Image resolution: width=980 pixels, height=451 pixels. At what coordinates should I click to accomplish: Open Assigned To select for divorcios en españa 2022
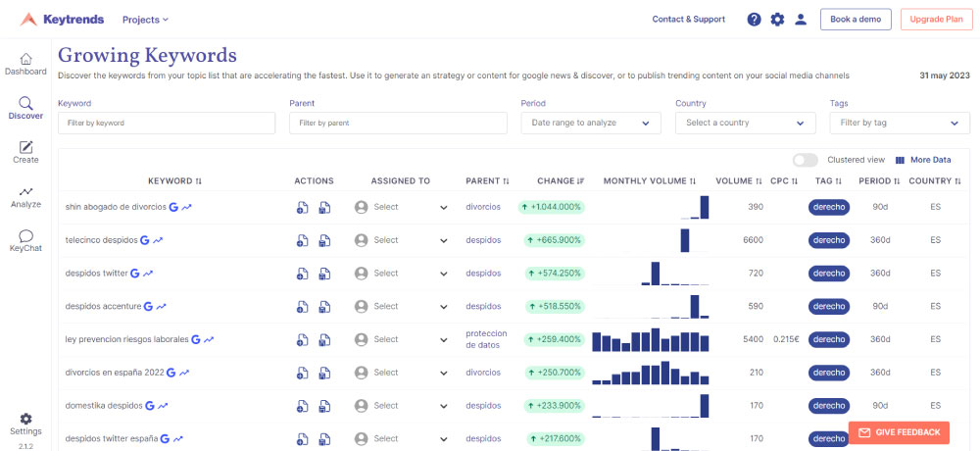[x=401, y=373]
